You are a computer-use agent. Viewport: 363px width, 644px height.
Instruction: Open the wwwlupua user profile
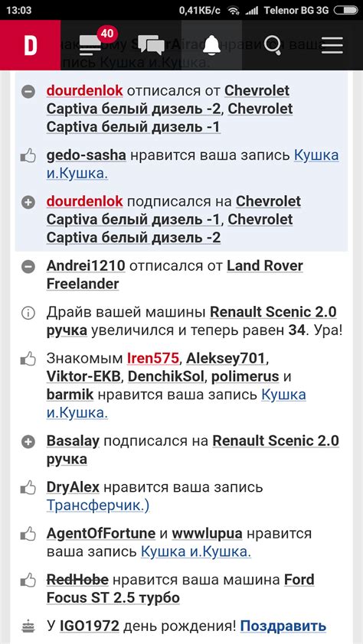[x=207, y=534]
